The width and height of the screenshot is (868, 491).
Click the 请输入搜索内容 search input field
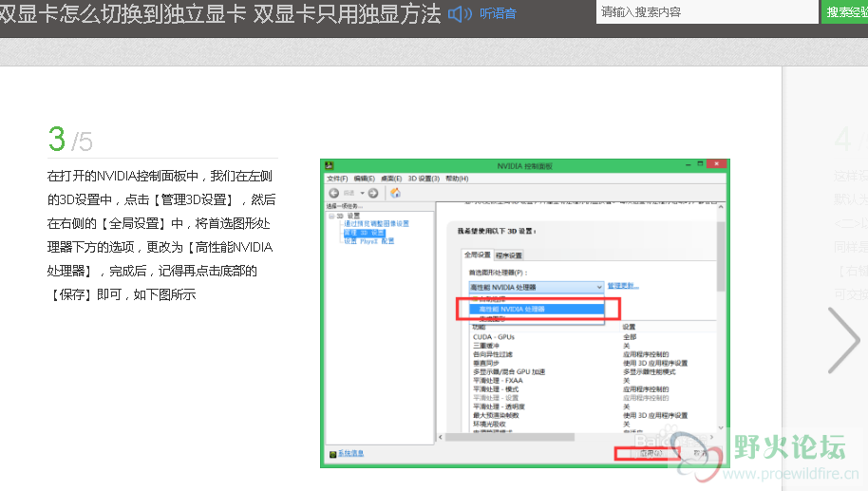[x=707, y=11]
